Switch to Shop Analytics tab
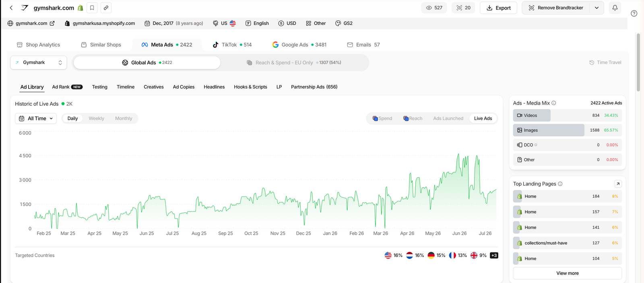644x283 pixels. pyautogui.click(x=38, y=45)
